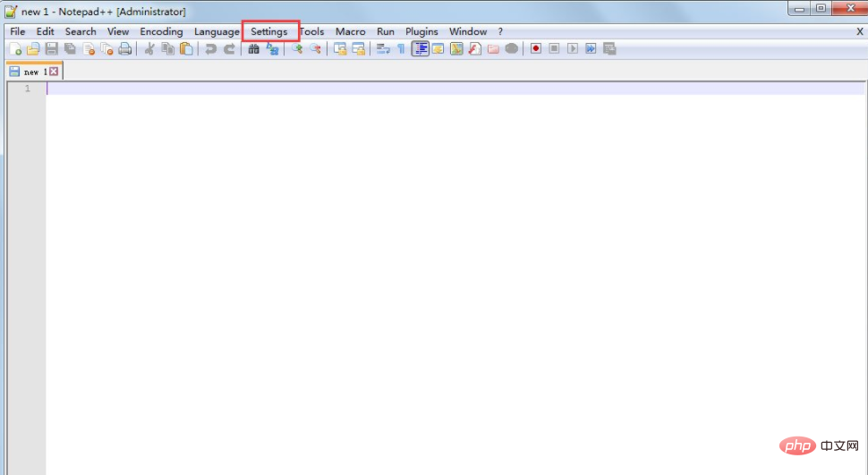Screen dimensions: 868x475
Task: Select the 'new 1' document tab
Action: click(34, 72)
